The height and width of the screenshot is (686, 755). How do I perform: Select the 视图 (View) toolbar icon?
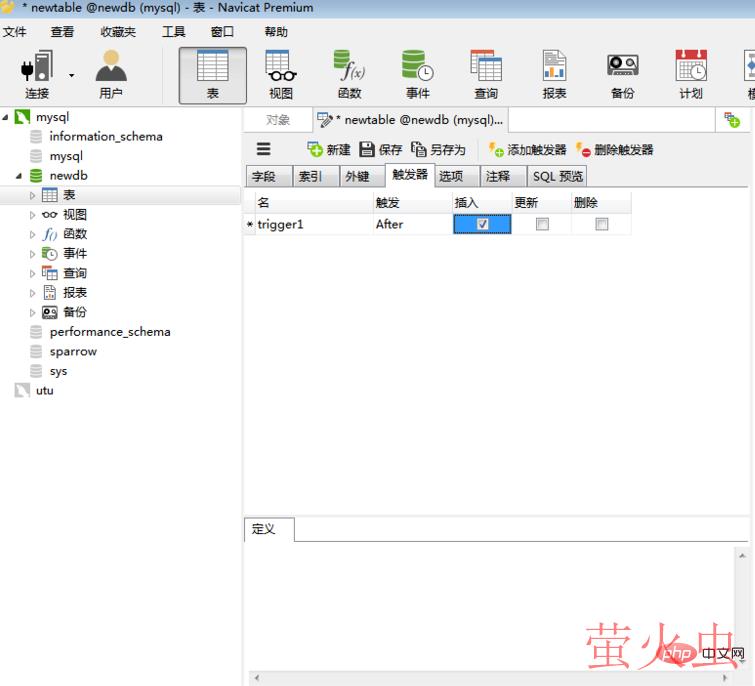(281, 75)
